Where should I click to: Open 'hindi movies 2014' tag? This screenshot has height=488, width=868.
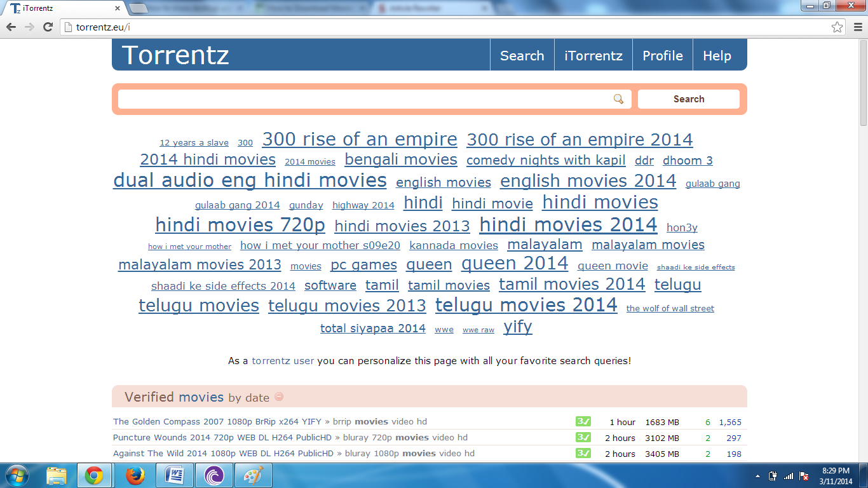tap(568, 224)
